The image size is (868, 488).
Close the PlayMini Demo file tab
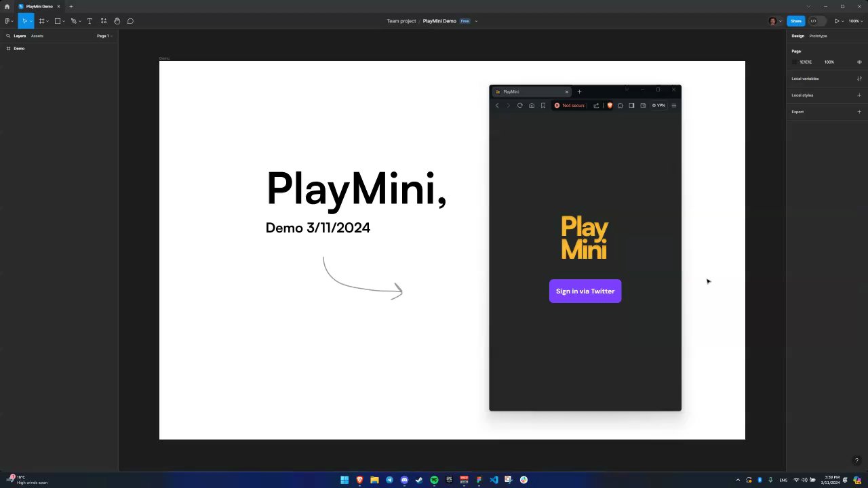[x=58, y=6]
